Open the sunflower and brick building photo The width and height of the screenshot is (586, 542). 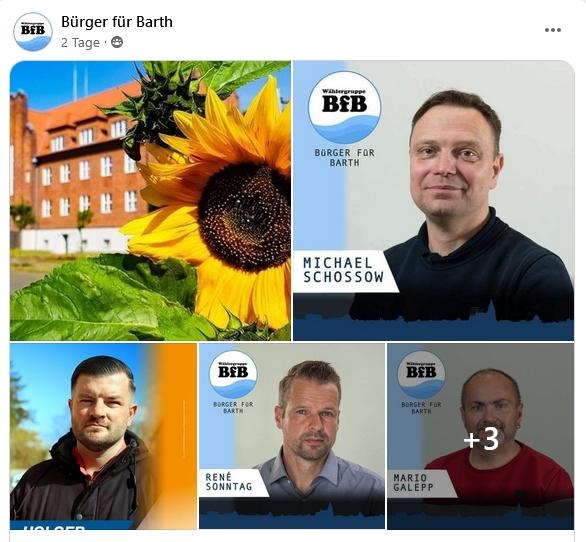150,201
